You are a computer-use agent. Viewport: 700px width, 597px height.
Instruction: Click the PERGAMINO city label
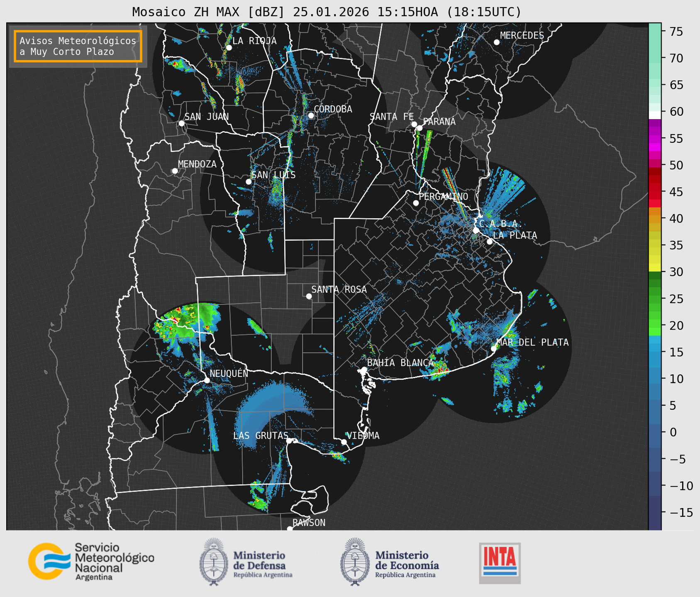443,196
